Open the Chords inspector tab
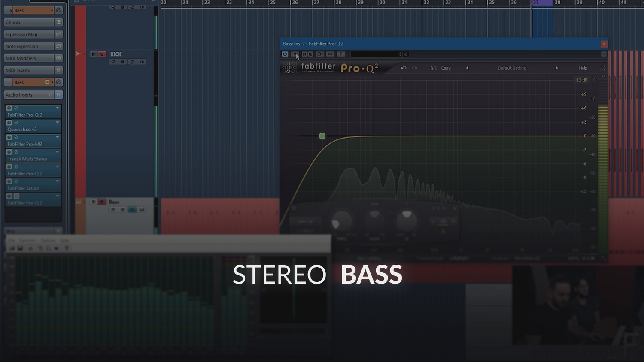 tap(29, 22)
